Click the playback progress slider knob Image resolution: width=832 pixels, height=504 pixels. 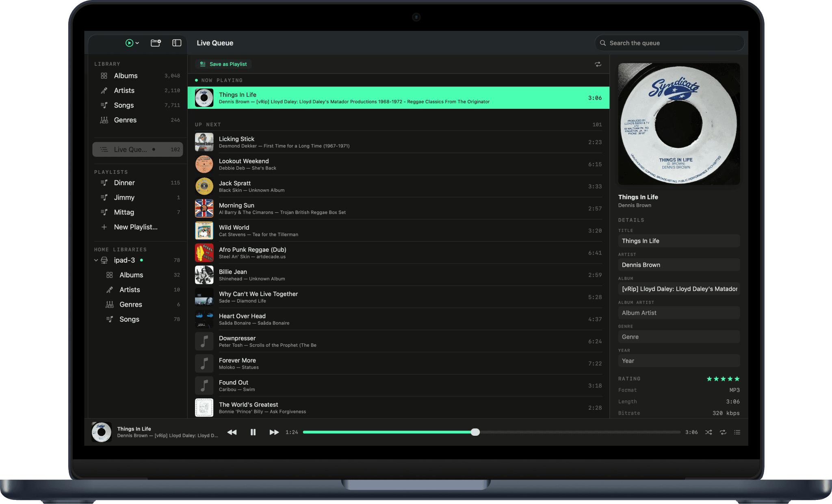pyautogui.click(x=475, y=432)
